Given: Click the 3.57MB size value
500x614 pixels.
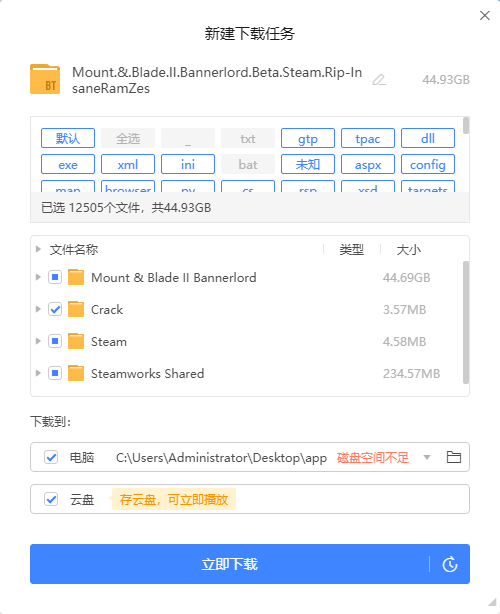Looking at the screenshot, I should coord(404,310).
